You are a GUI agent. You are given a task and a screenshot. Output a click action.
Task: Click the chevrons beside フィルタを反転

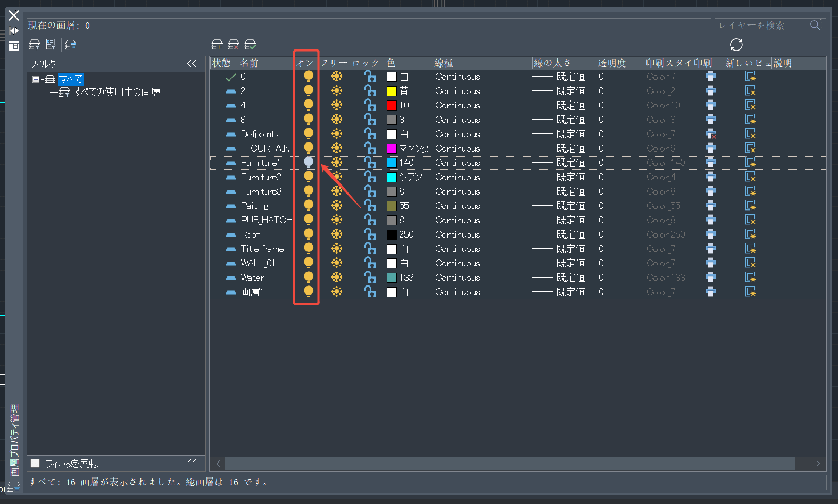pos(192,463)
